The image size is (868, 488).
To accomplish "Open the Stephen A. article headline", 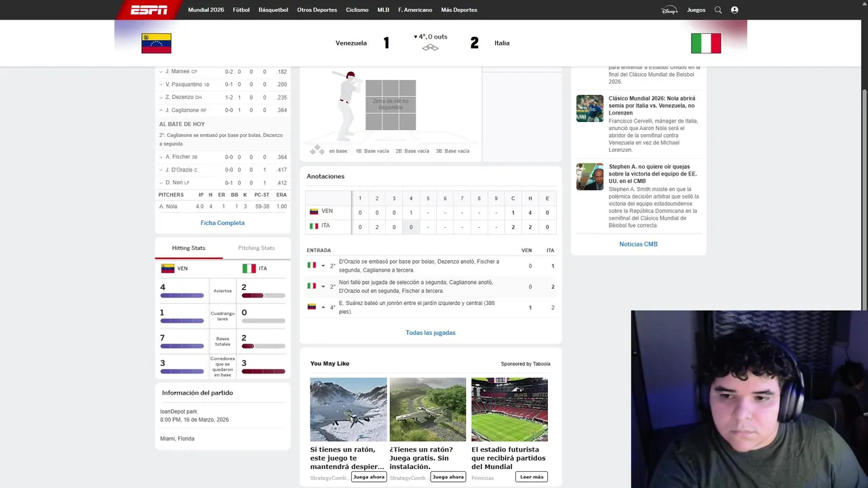I will pos(652,174).
